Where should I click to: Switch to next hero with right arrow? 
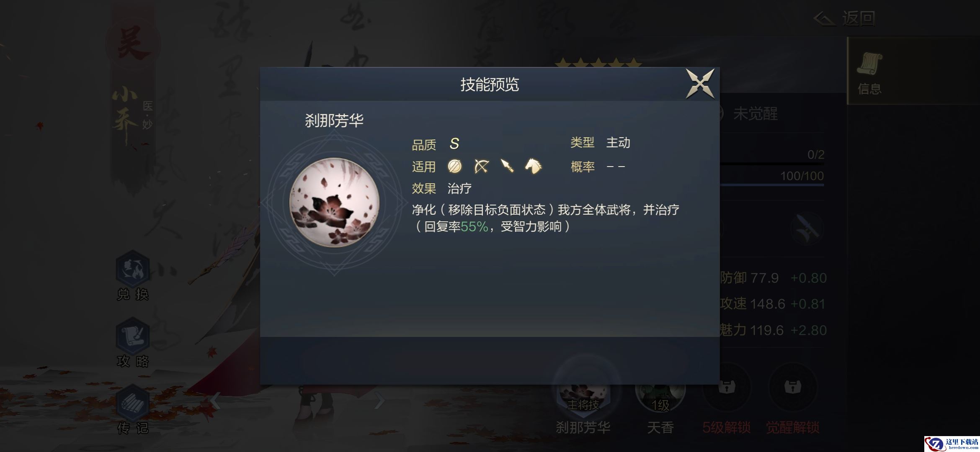point(379,401)
